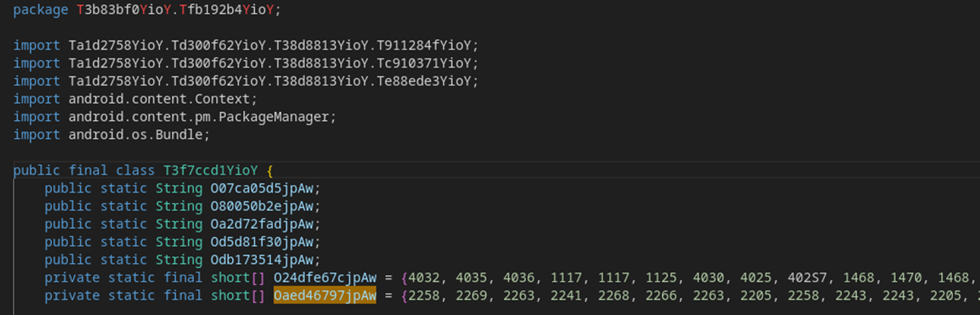
Task: Click the String field Oa2d72fadjpAw
Action: tap(261, 224)
